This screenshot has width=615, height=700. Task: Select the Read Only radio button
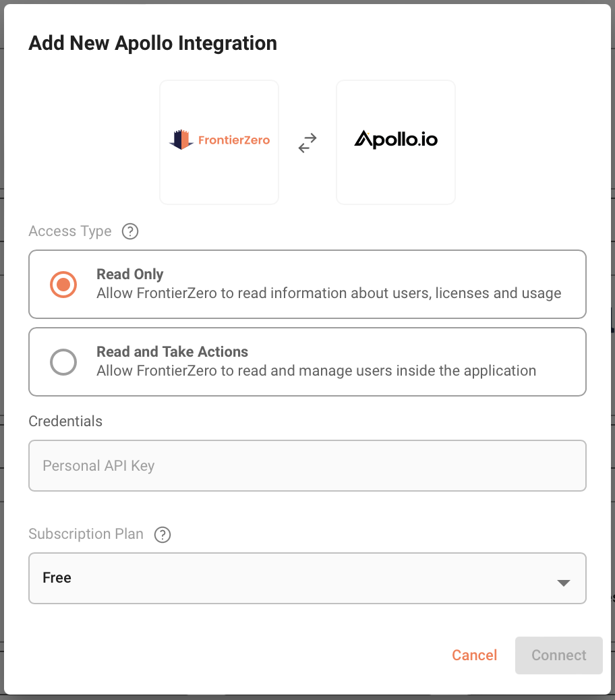(x=63, y=285)
